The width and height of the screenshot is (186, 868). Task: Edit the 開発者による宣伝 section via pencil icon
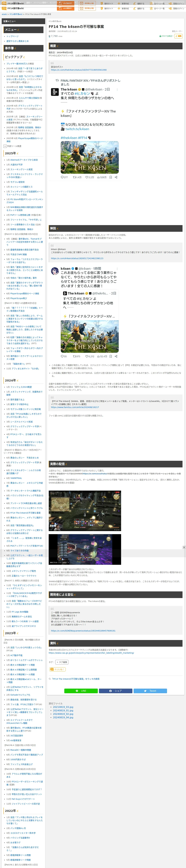[x=75, y=594]
